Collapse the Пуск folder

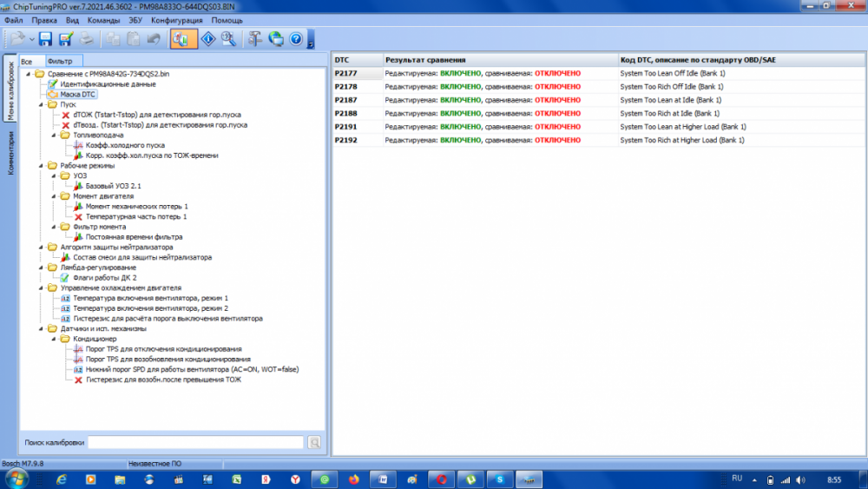(41, 105)
